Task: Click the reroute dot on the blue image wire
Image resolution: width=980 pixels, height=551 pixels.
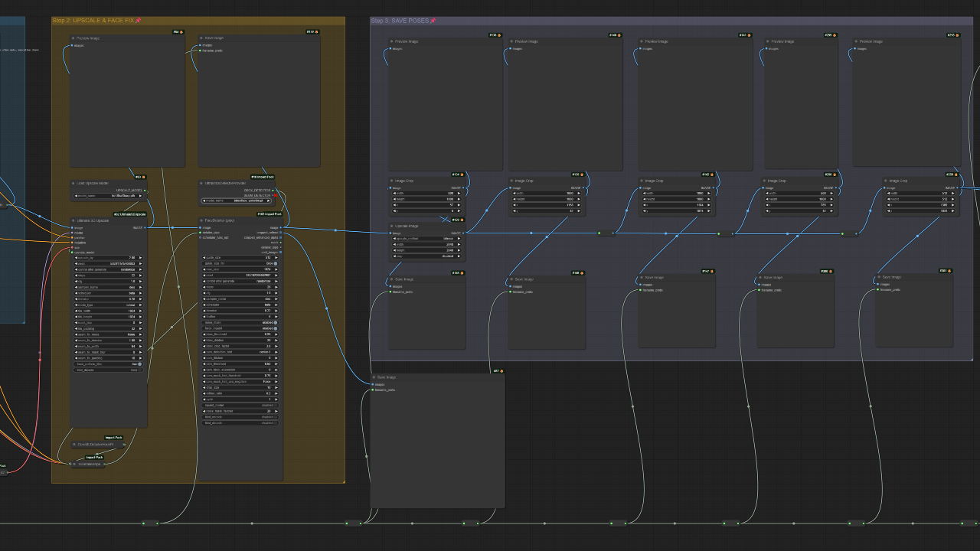Action: click(335, 230)
